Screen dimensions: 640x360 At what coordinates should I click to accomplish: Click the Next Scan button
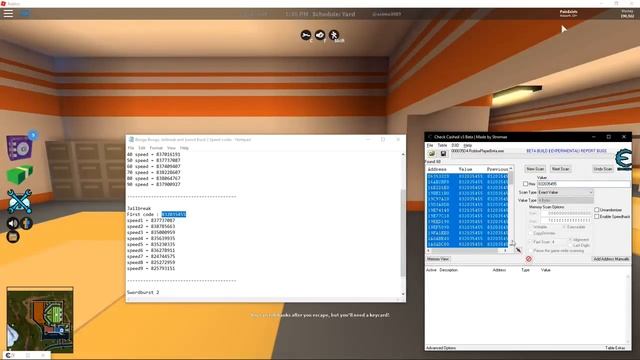[560, 169]
